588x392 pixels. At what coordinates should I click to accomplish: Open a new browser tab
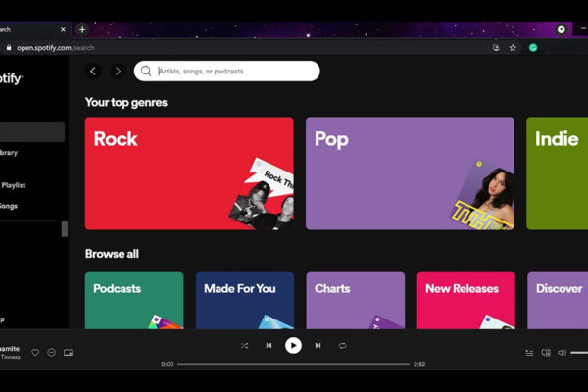click(82, 29)
